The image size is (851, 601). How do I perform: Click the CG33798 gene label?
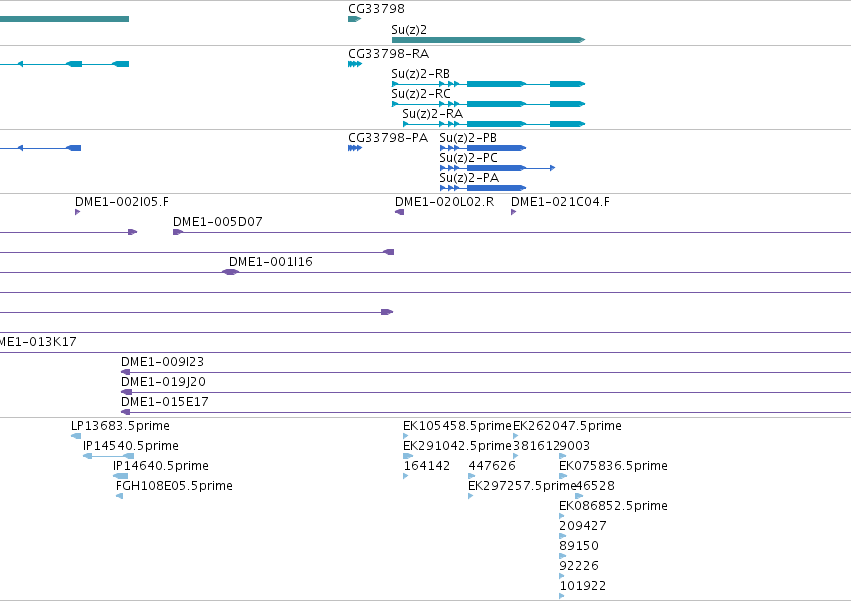pos(377,9)
